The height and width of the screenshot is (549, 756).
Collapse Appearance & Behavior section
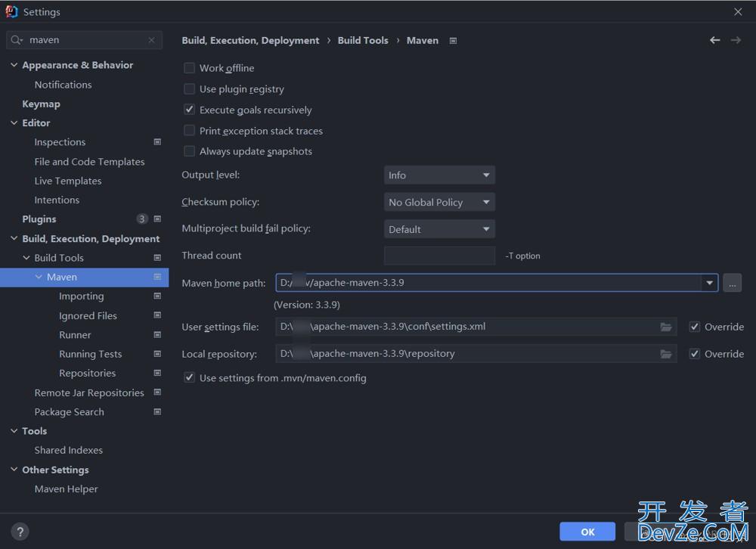click(x=14, y=64)
